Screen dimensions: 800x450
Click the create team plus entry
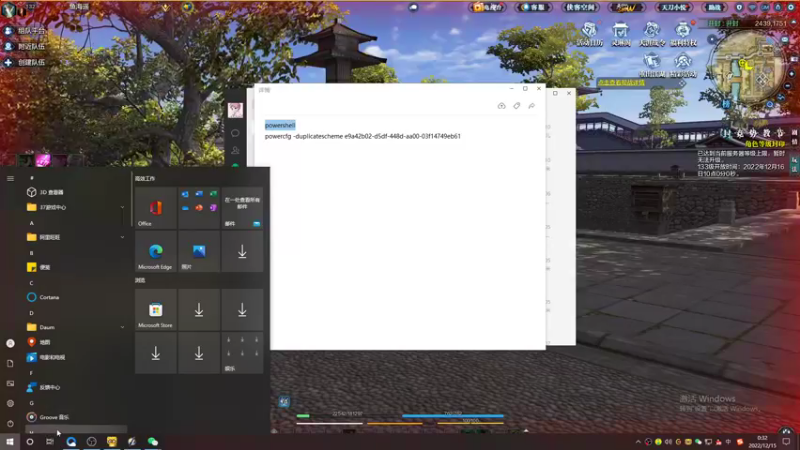25,62
